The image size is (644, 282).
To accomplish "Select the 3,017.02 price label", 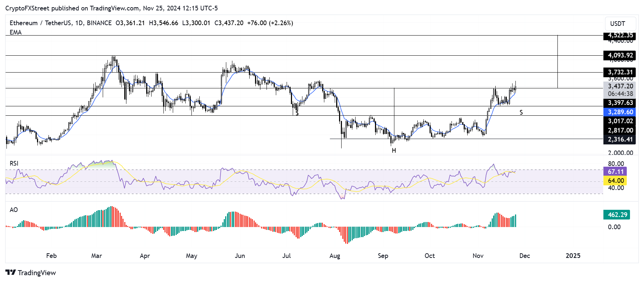I will click(620, 121).
